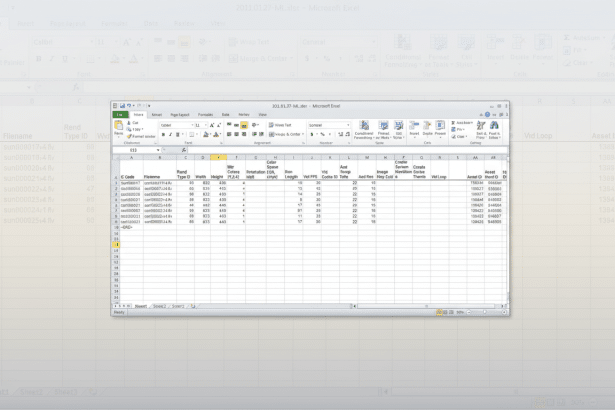The width and height of the screenshot is (615, 410).
Task: Open the View tab in front window
Action: (x=262, y=115)
